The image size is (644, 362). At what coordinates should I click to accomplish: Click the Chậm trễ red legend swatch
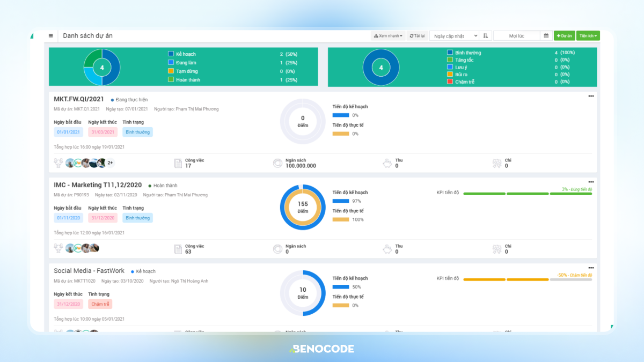tap(450, 82)
